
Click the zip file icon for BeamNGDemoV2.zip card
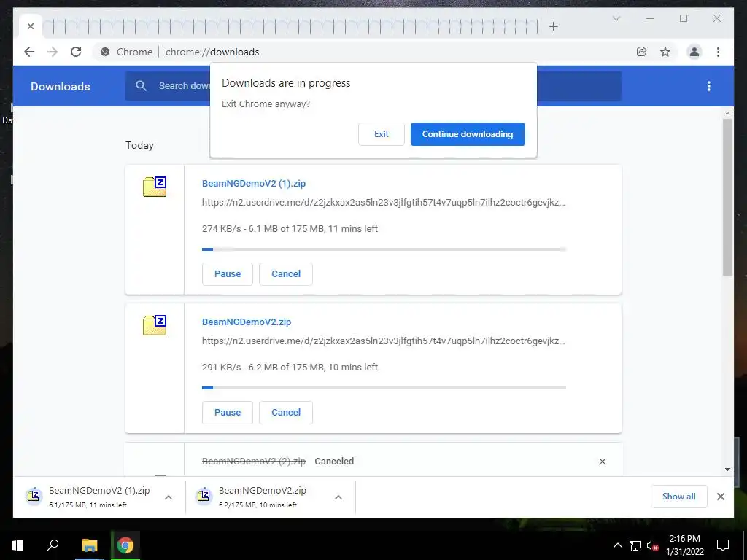click(155, 324)
